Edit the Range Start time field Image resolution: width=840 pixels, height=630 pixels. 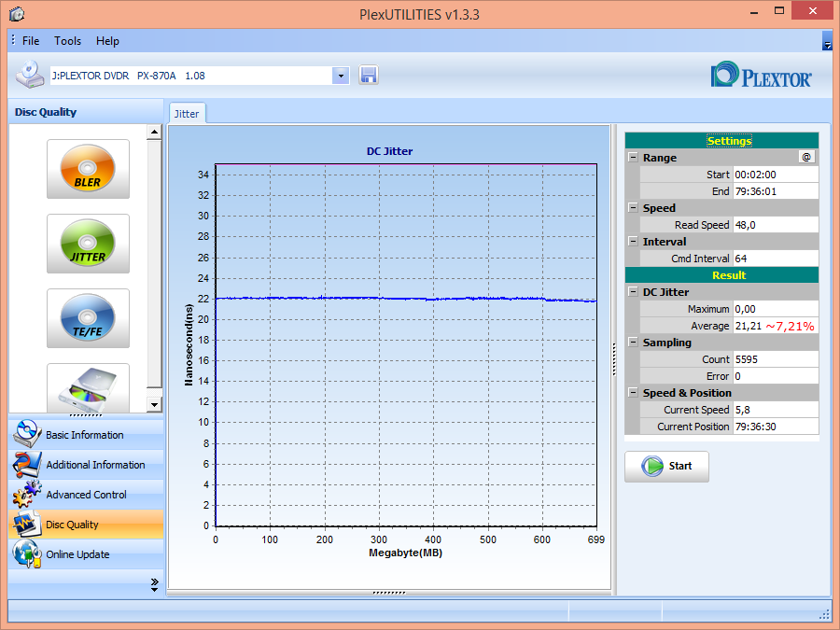776,175
